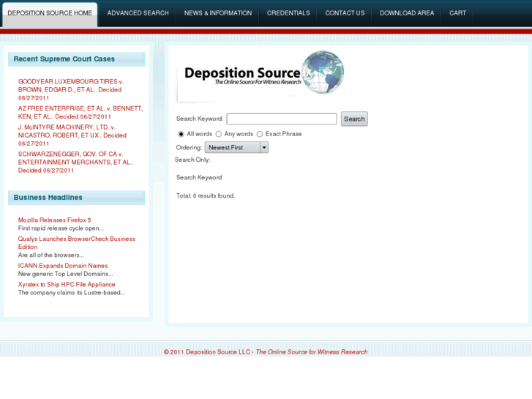Open Xyratex to Ship HPC File Appliance

(x=67, y=285)
